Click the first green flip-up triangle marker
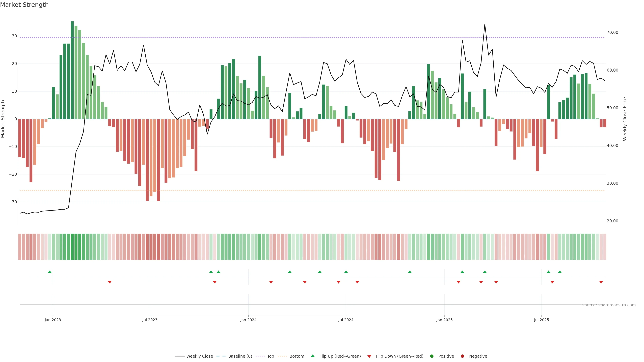Screen dimensions: 644x362 [50, 272]
